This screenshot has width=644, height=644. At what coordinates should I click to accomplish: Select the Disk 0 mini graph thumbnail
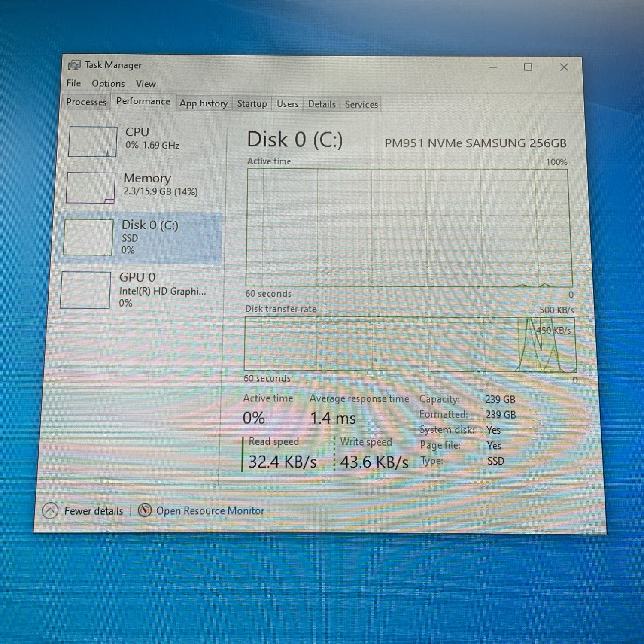click(88, 237)
